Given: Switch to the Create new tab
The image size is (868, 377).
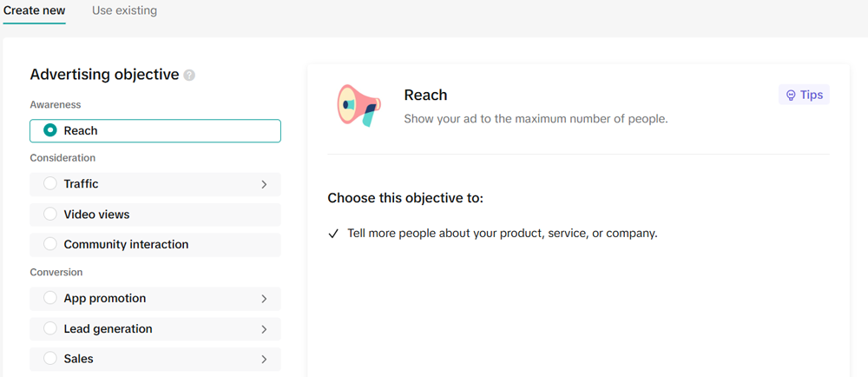Looking at the screenshot, I should tap(34, 11).
